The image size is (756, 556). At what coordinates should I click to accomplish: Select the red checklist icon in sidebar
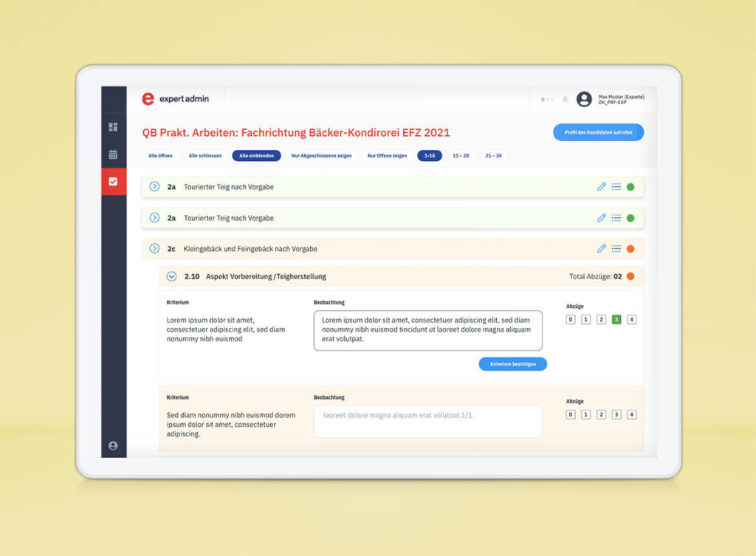click(113, 181)
